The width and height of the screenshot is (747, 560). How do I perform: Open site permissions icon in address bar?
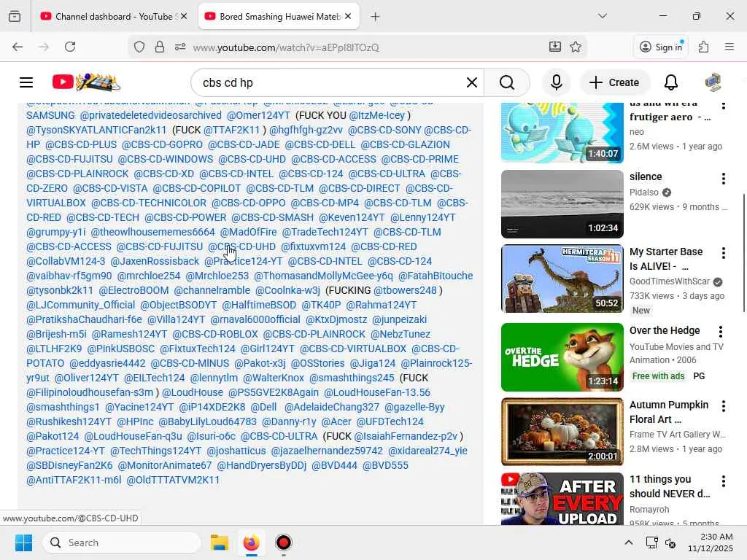coord(180,47)
